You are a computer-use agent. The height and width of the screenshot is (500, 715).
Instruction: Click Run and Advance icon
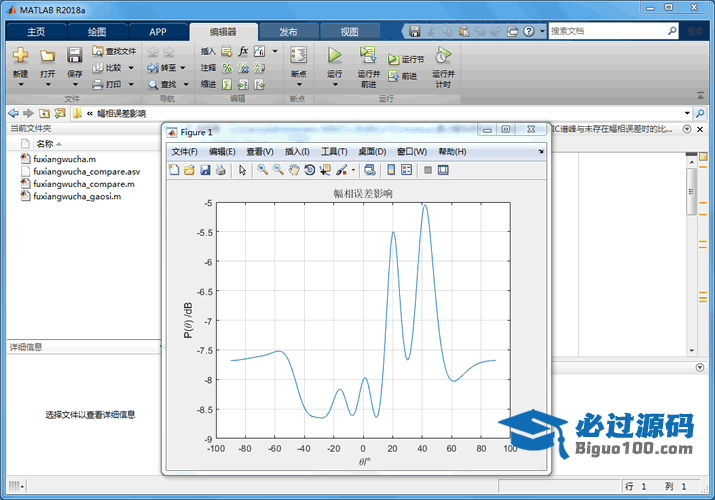click(368, 55)
